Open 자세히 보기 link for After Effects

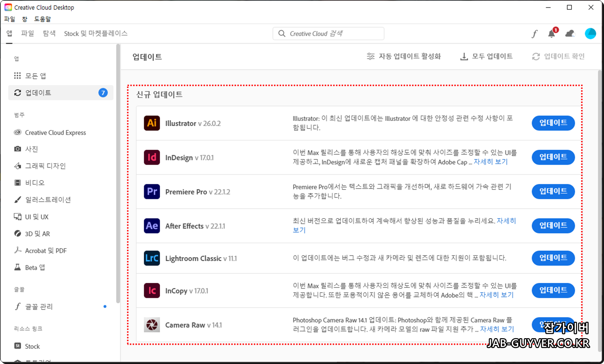tap(506, 221)
